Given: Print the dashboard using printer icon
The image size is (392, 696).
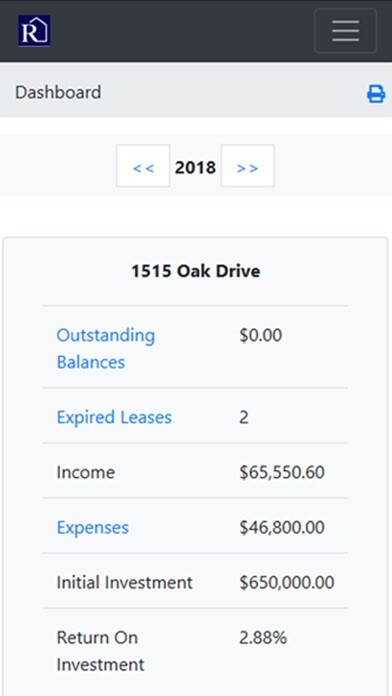Looking at the screenshot, I should click(x=376, y=94).
